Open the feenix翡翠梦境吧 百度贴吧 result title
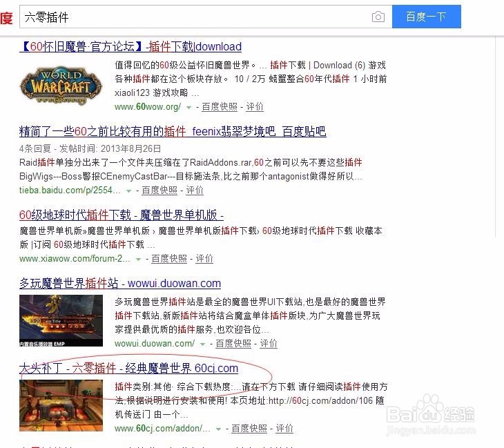The height and width of the screenshot is (448, 504). point(173,131)
